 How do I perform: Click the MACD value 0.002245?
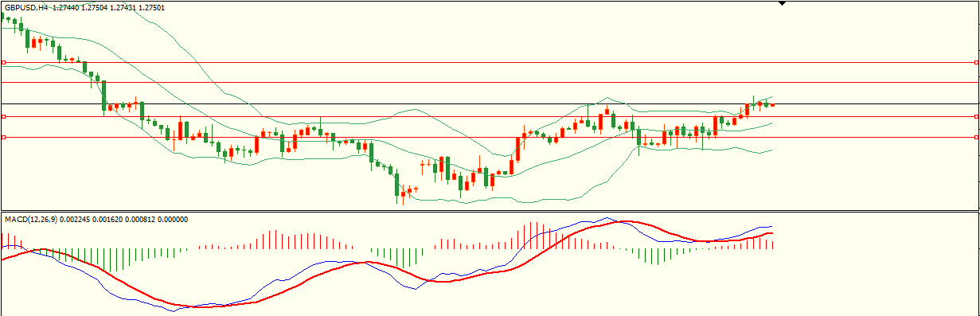coord(74,219)
